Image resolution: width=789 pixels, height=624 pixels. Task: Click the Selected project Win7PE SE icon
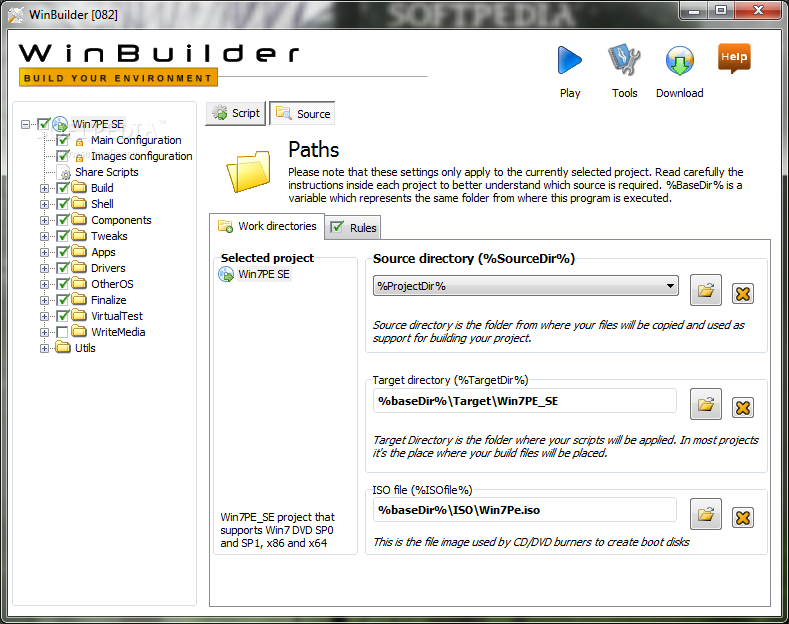tap(226, 274)
